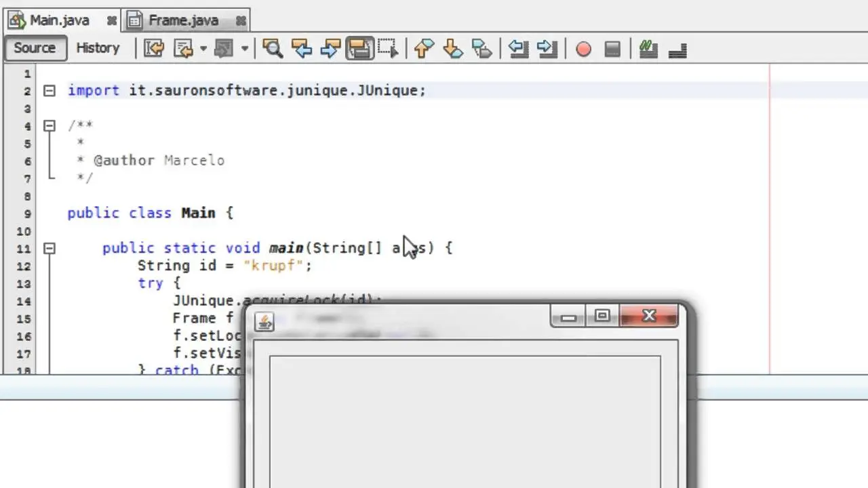
Task: Maximize the Java frame window
Action: (x=601, y=316)
